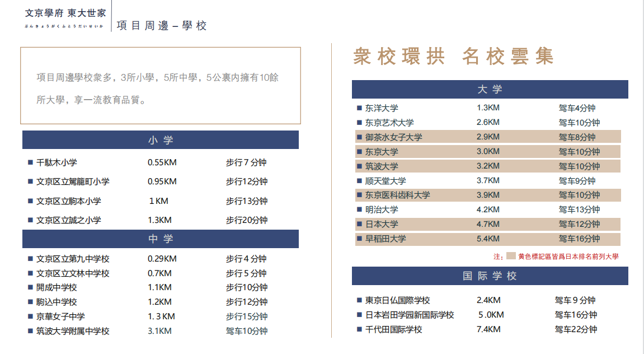The width and height of the screenshot is (644, 354).
Task: Select the 大学 section header bar
Action: pos(490,90)
